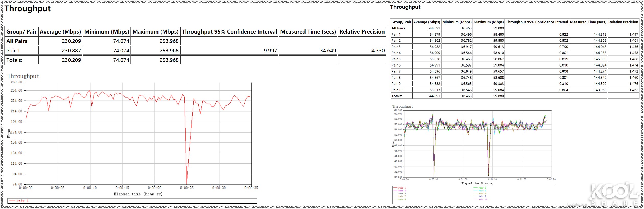Select the 36.917 minimum value

tap(466, 47)
